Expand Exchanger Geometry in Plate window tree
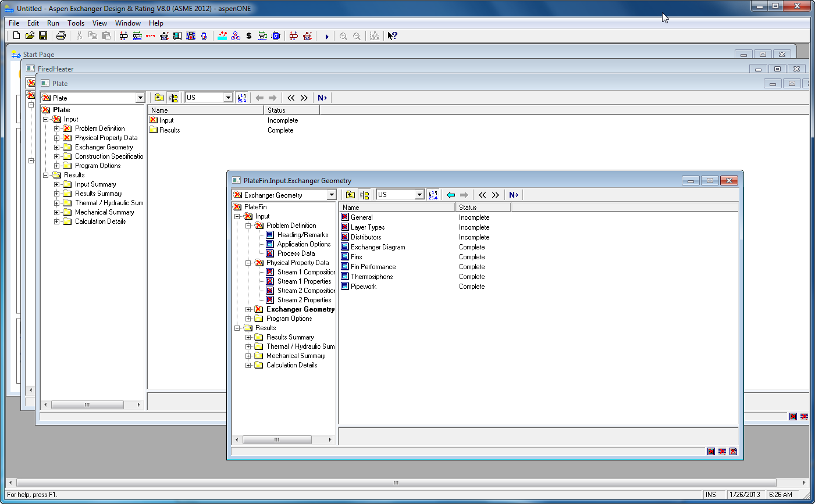Screen dimensions: 815x504 click(57, 147)
